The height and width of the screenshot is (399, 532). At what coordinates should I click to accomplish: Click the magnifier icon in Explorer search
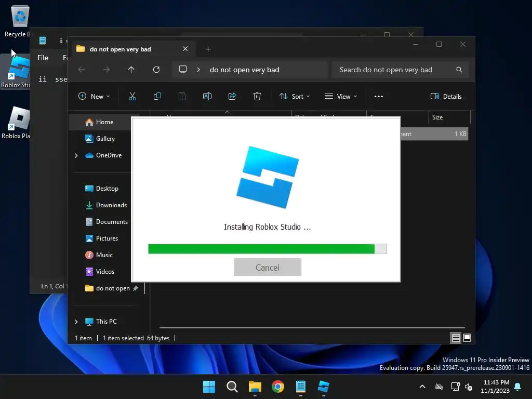click(x=459, y=70)
